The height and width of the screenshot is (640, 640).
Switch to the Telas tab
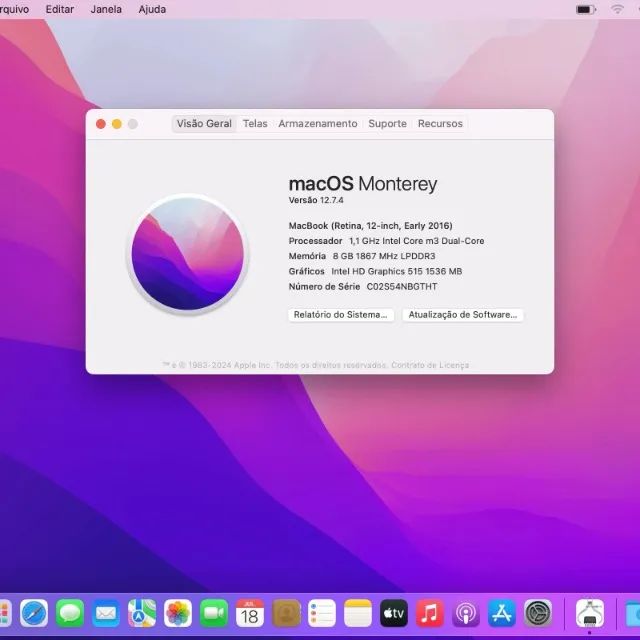click(x=255, y=124)
